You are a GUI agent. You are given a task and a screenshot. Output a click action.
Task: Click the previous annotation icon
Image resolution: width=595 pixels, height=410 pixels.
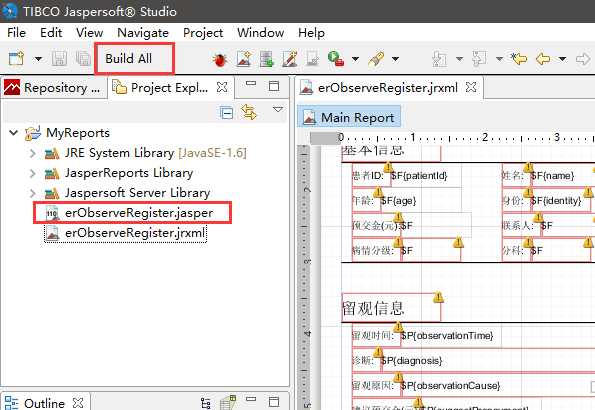pyautogui.click(x=479, y=59)
